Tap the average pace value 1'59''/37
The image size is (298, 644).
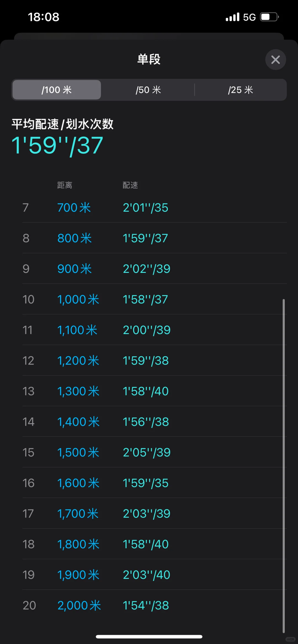57,145
